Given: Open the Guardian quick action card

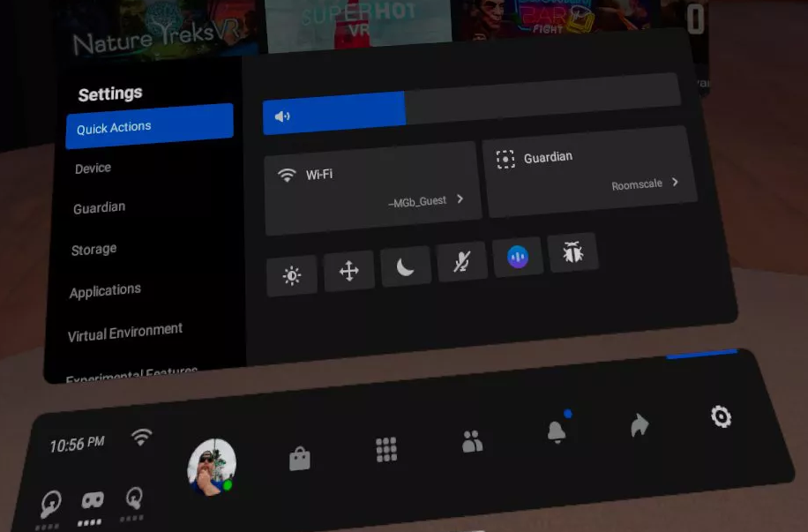Looking at the screenshot, I should coord(589,171).
